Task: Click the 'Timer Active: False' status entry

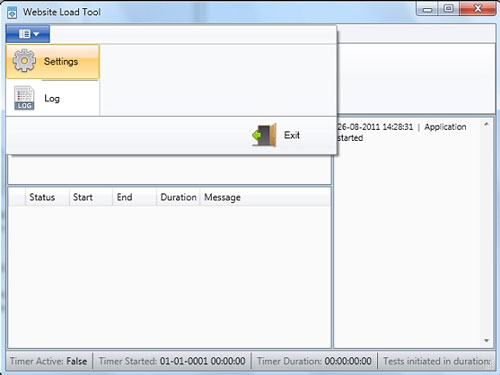Action: [49, 361]
